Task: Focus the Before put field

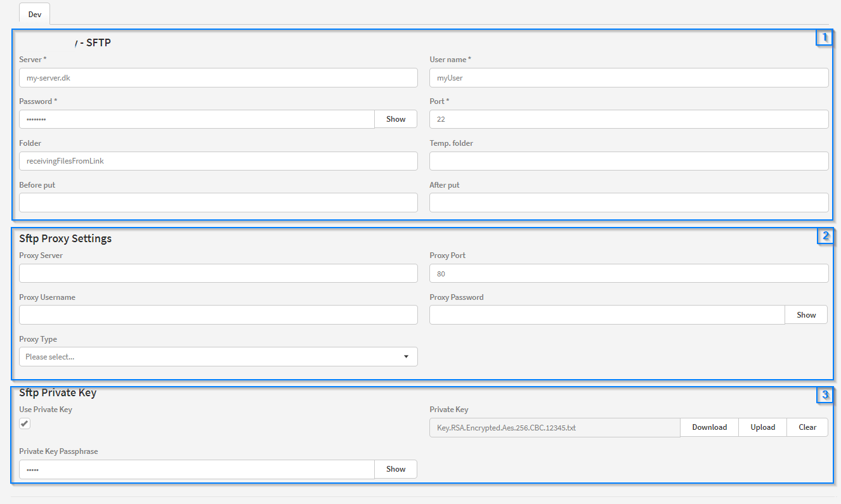Action: (218, 203)
